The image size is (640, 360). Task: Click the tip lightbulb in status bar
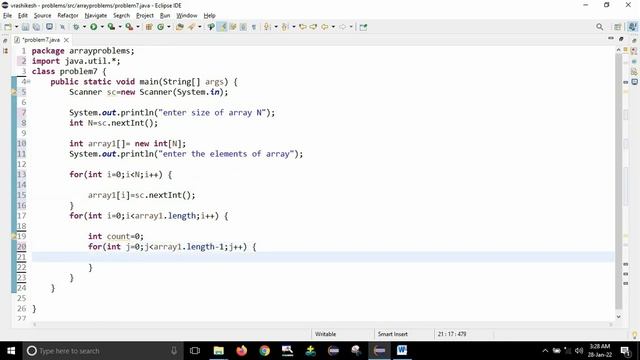[x=634, y=335]
